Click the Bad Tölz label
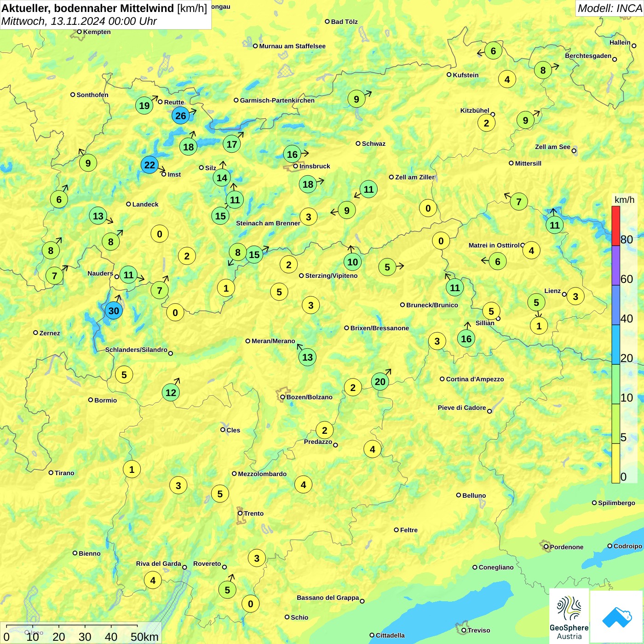644x644 pixels. pos(344,22)
